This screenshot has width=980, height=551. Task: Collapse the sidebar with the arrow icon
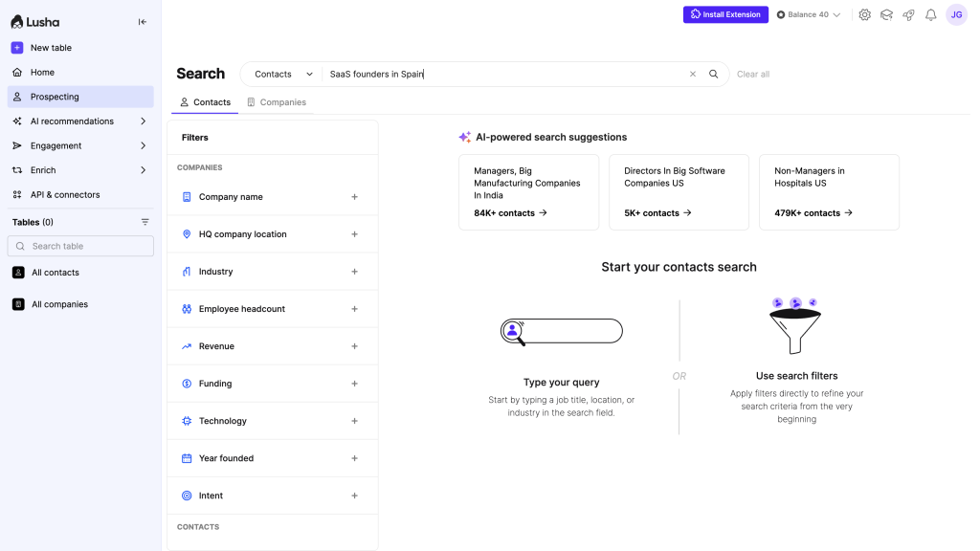tap(143, 22)
